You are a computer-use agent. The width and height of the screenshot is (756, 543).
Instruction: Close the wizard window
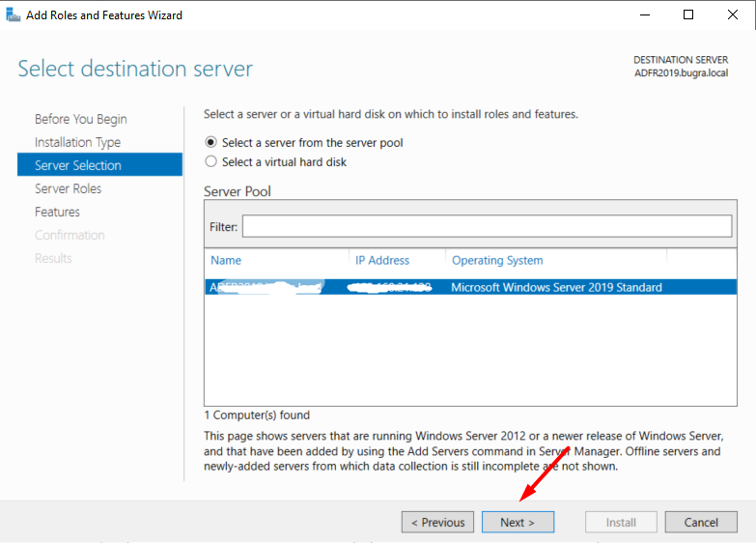click(733, 14)
